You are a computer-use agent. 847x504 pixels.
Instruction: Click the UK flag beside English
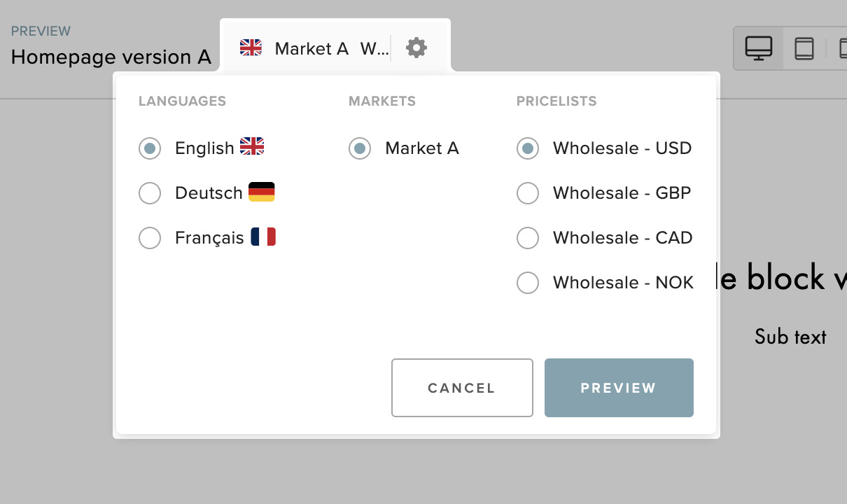252,146
